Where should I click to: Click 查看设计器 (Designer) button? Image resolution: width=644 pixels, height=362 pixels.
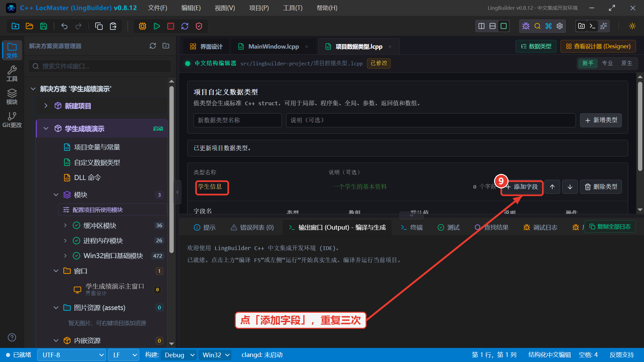(598, 46)
